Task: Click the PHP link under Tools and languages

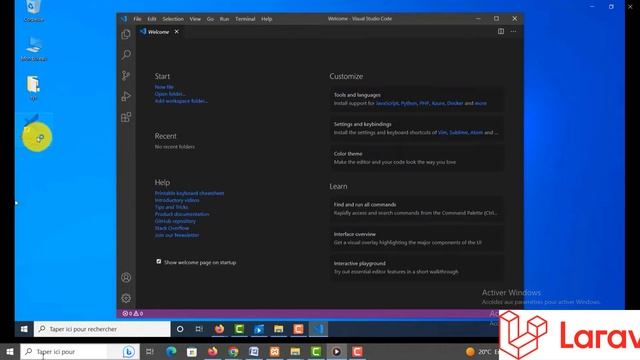Action: point(424,103)
